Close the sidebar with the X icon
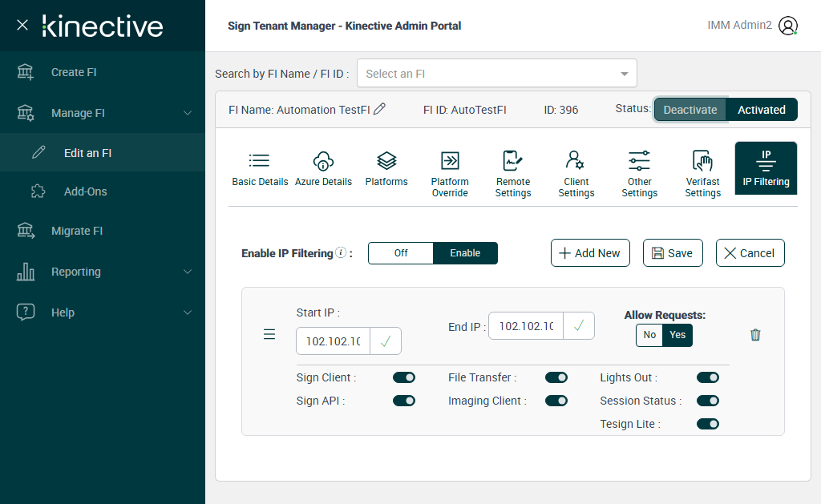The height and width of the screenshot is (504, 821). [x=22, y=25]
